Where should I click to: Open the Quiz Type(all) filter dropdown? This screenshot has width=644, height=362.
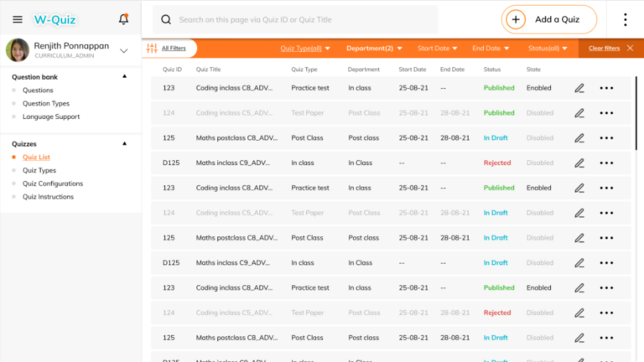coord(305,48)
